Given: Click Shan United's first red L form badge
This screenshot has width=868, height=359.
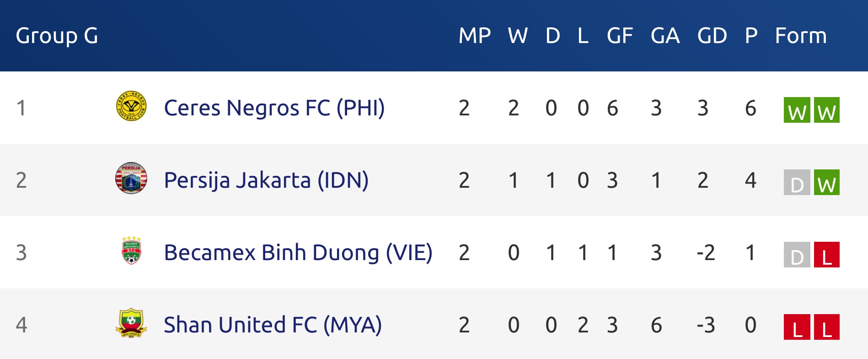Looking at the screenshot, I should pos(797,327).
